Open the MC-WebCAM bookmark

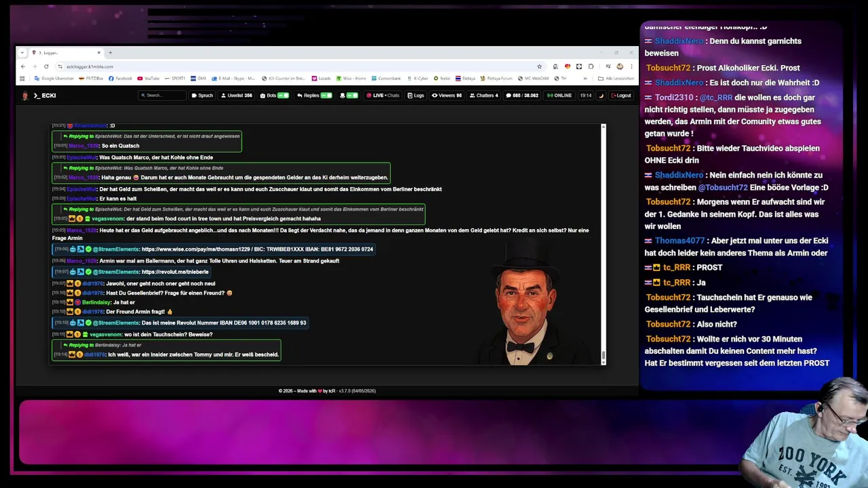(533, 79)
